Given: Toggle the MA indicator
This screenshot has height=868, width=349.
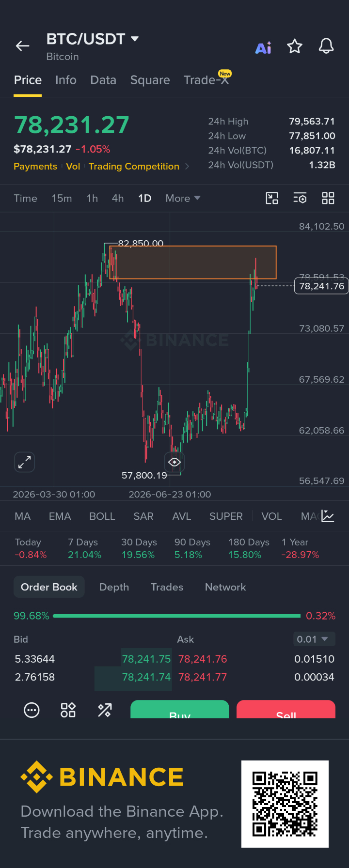Looking at the screenshot, I should [23, 516].
